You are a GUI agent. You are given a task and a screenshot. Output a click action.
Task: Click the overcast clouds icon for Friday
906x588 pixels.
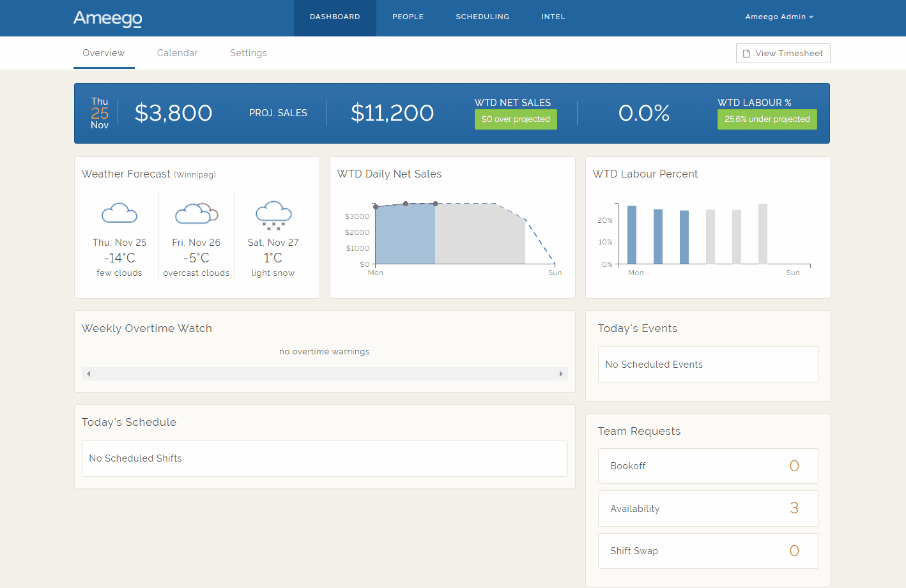[x=196, y=213]
